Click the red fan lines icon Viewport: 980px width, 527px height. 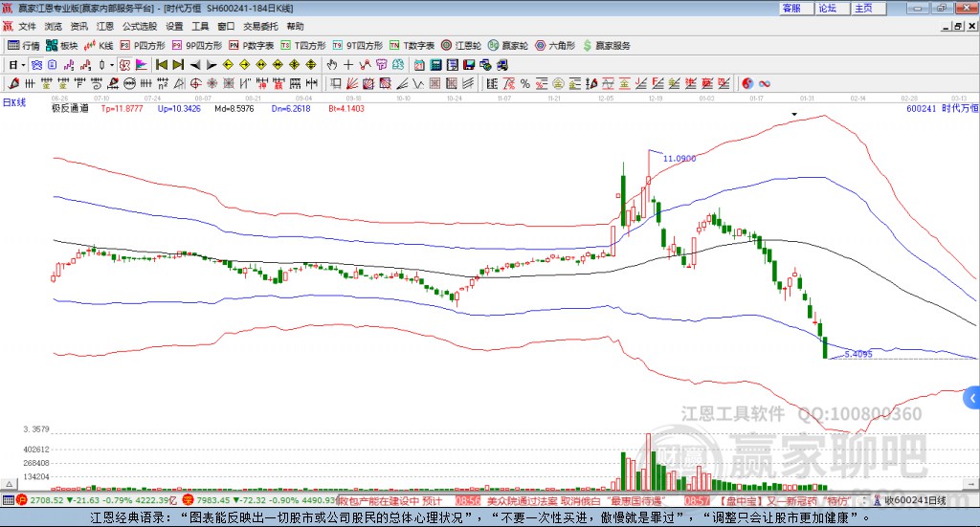coord(352,83)
